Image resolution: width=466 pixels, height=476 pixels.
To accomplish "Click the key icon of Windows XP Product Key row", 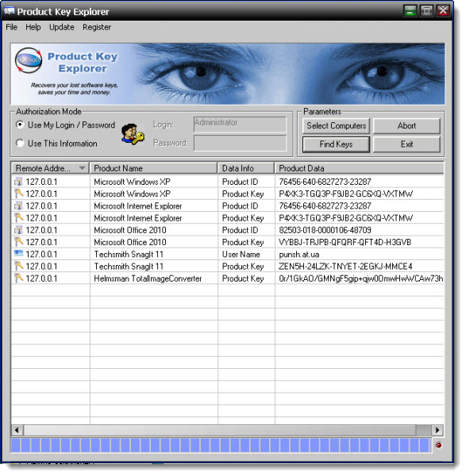I will pyautogui.click(x=18, y=194).
